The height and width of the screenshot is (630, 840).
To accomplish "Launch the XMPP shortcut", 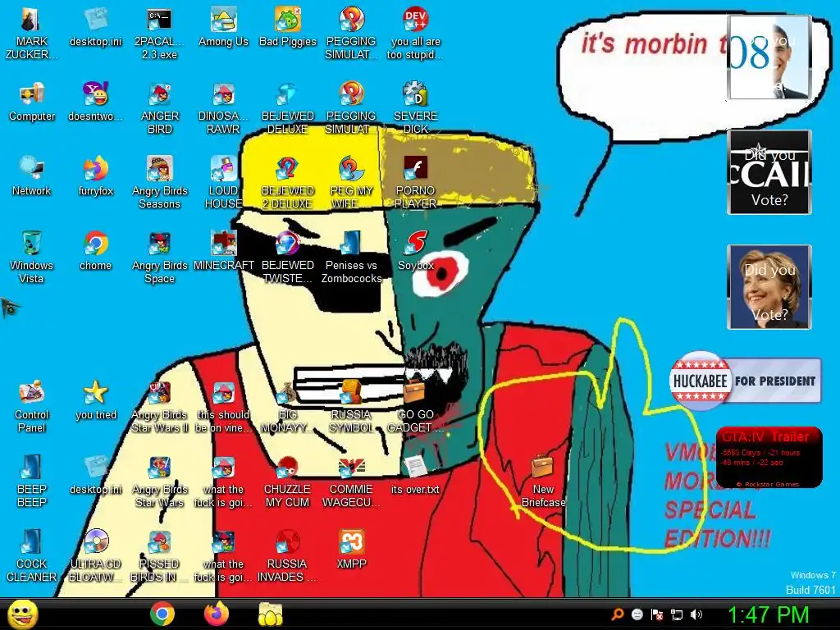I will pyautogui.click(x=351, y=549).
